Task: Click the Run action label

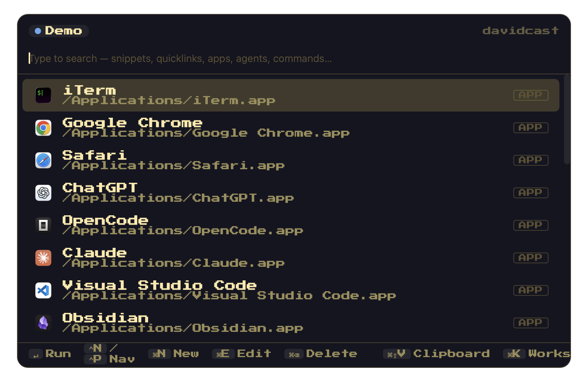Action: [x=58, y=354]
